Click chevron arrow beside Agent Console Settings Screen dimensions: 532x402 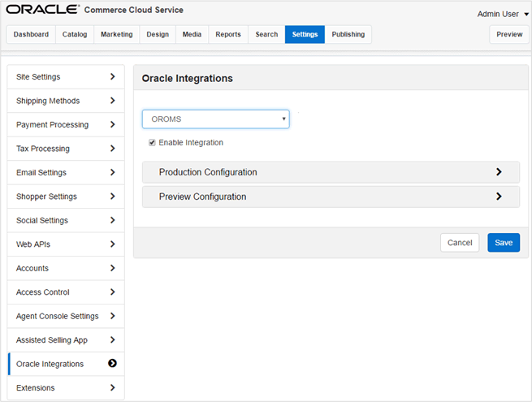(x=113, y=316)
